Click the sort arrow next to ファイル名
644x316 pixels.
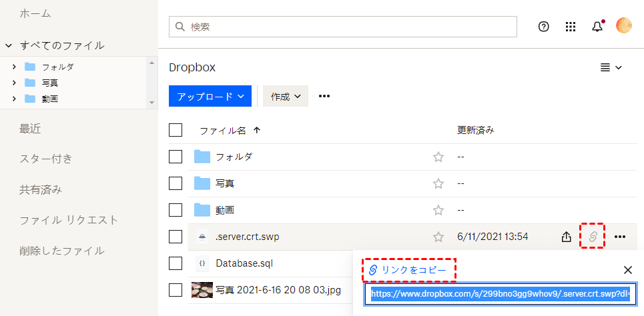[x=257, y=131]
